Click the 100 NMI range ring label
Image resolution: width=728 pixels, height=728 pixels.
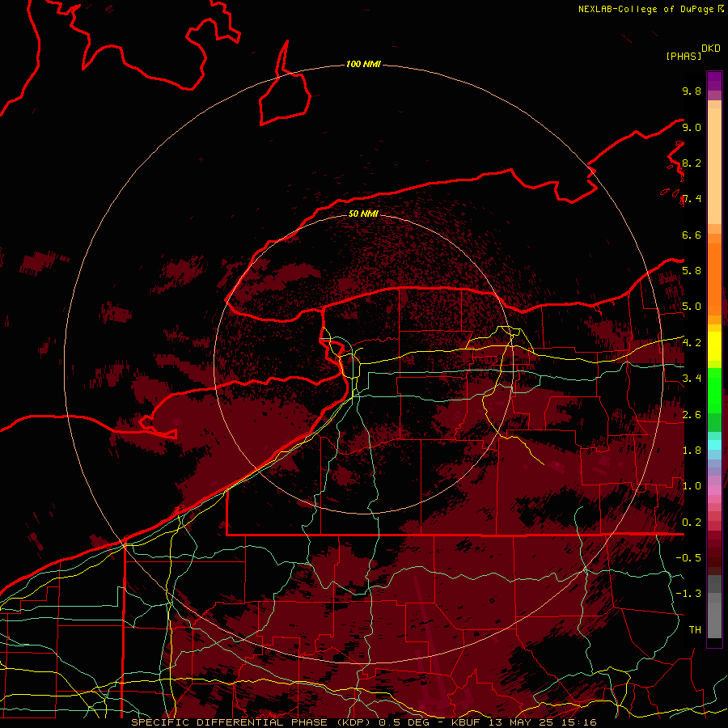pyautogui.click(x=363, y=64)
